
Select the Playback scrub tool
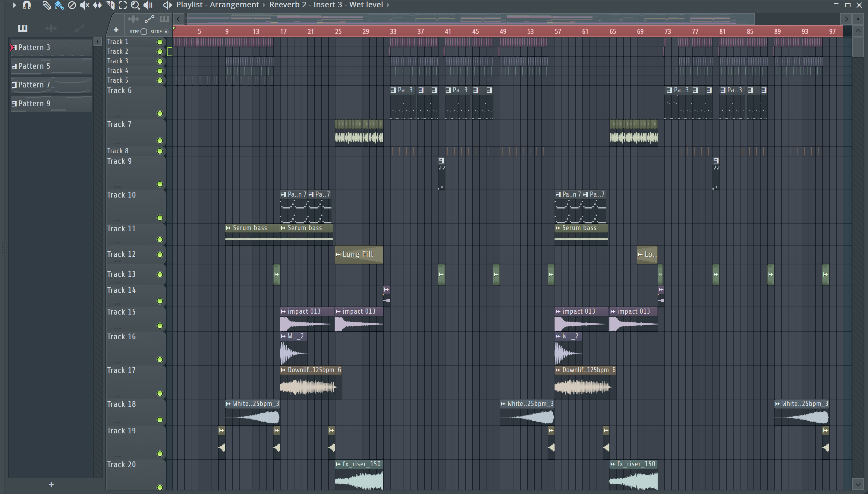pos(148,5)
